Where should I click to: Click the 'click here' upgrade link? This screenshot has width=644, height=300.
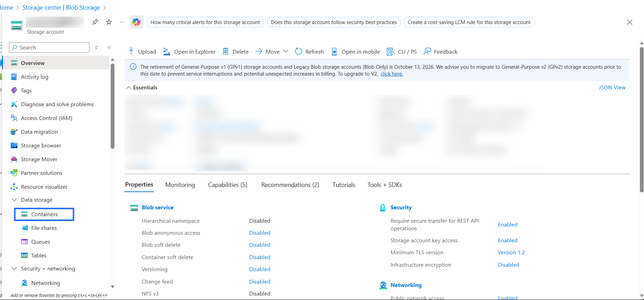pos(392,74)
